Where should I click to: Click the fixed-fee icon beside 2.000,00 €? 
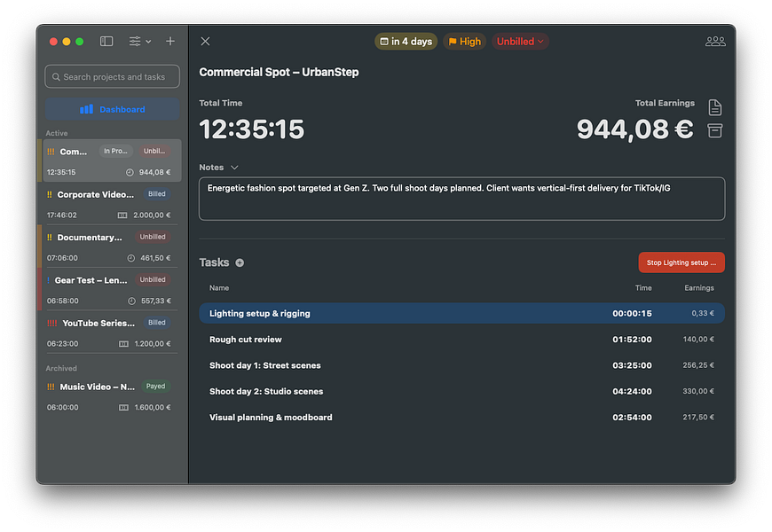[x=122, y=215]
